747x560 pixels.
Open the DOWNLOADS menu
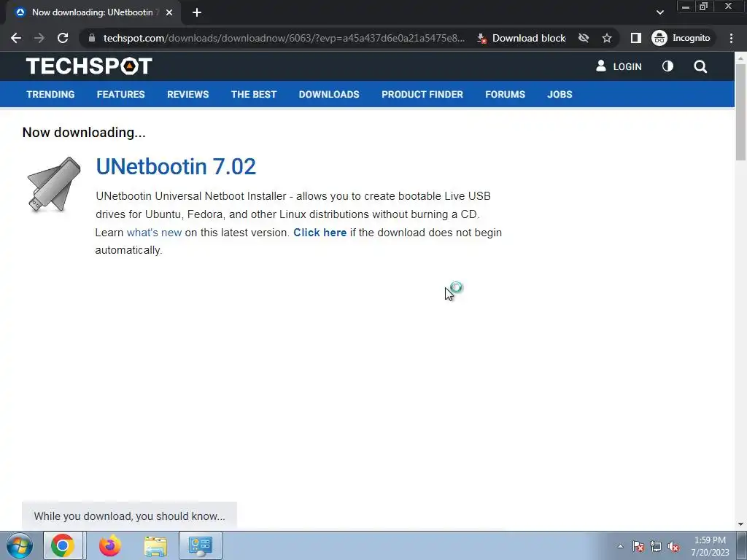pyautogui.click(x=329, y=94)
